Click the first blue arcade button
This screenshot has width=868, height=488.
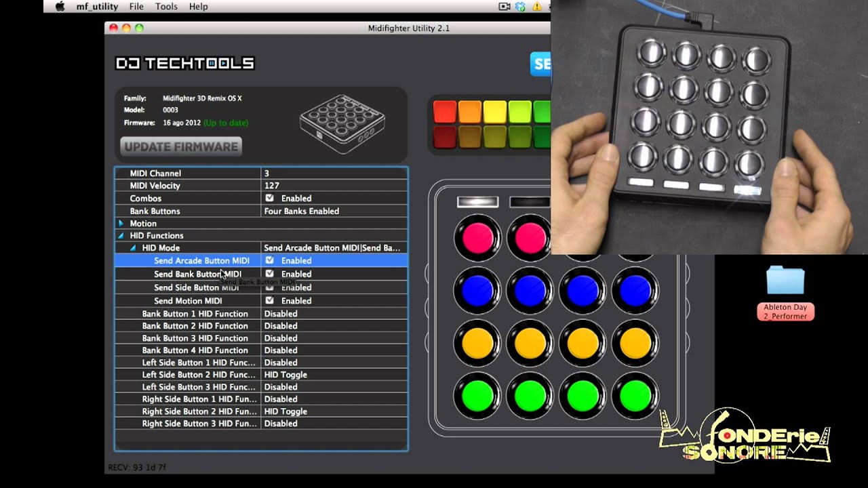pyautogui.click(x=477, y=291)
